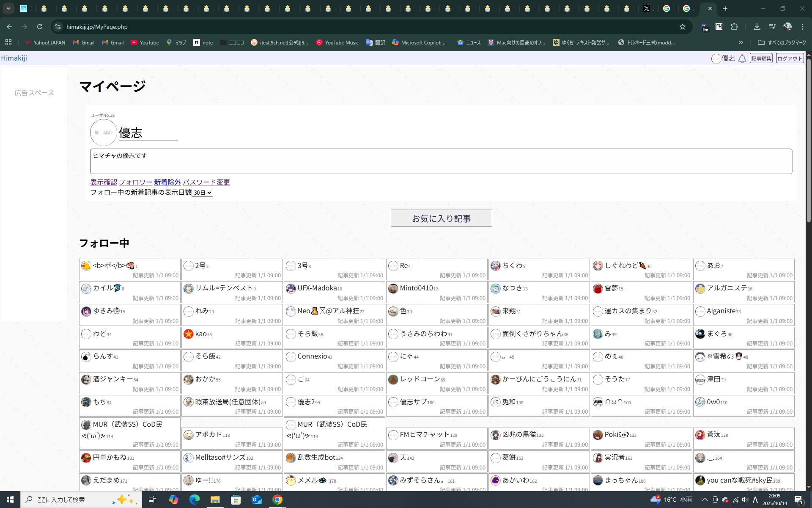Click site information icon in address bar
The image size is (812, 508).
tap(58, 27)
